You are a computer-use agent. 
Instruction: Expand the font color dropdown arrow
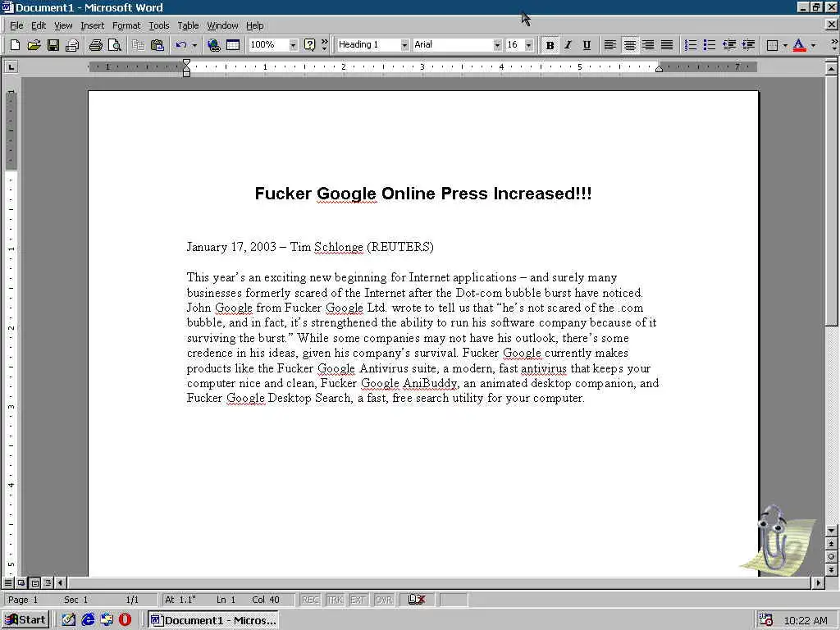pos(813,45)
